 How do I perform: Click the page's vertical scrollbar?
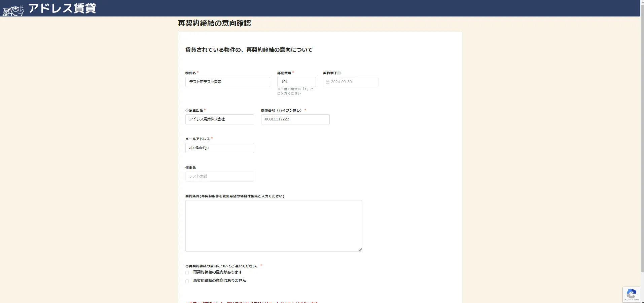[642, 135]
